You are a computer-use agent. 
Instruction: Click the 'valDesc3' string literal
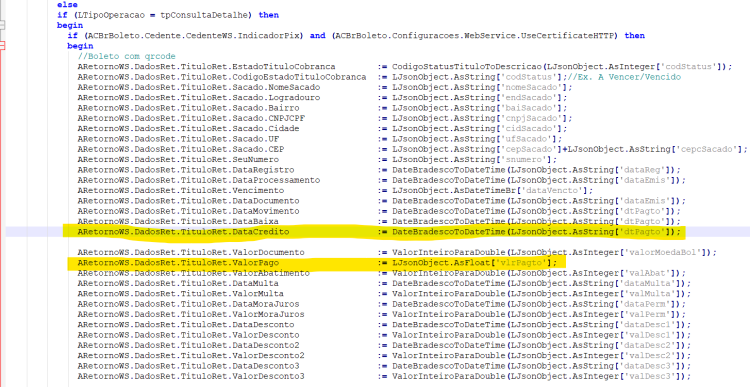click(x=650, y=376)
